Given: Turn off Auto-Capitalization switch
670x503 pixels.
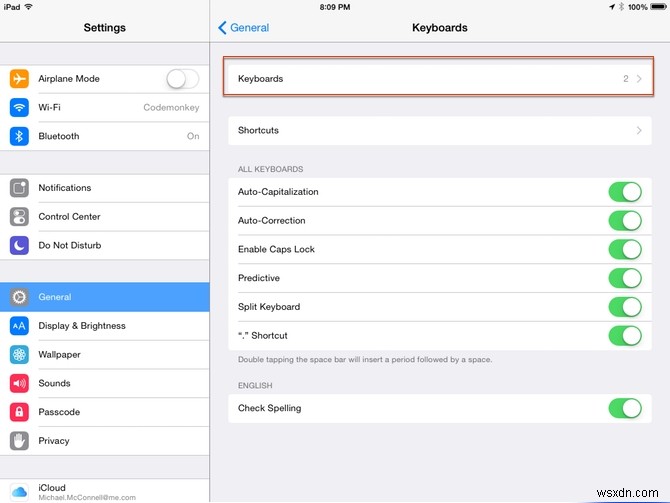Looking at the screenshot, I should pos(625,192).
